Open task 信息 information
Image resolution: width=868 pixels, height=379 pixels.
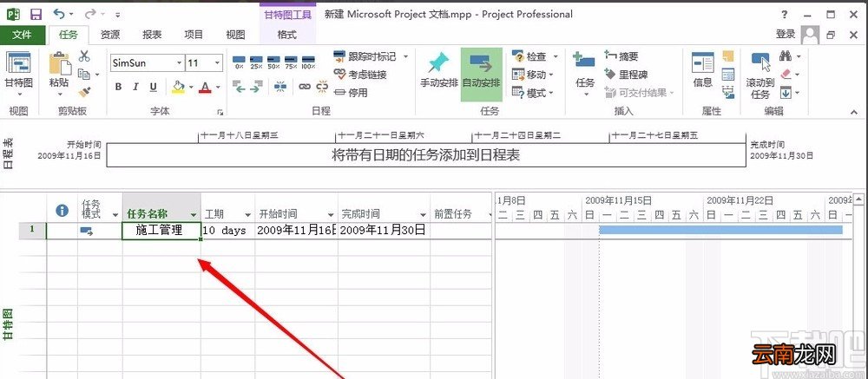(x=702, y=71)
